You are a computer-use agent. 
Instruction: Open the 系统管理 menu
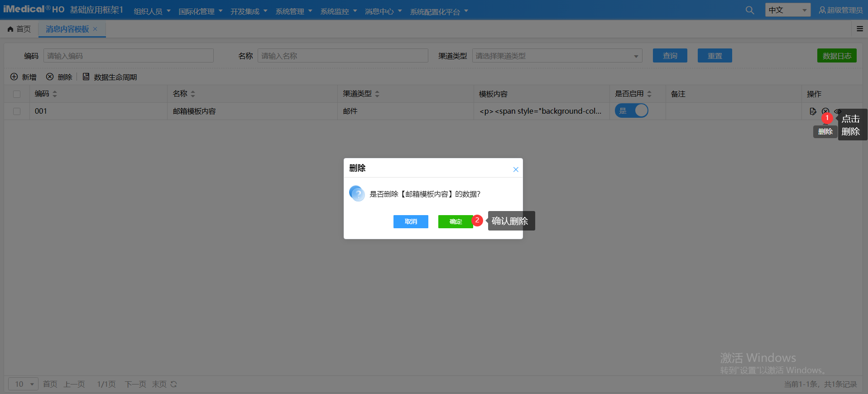click(x=293, y=11)
